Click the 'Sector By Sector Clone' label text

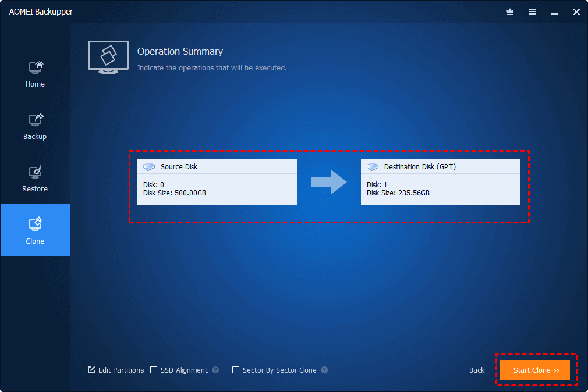point(279,370)
